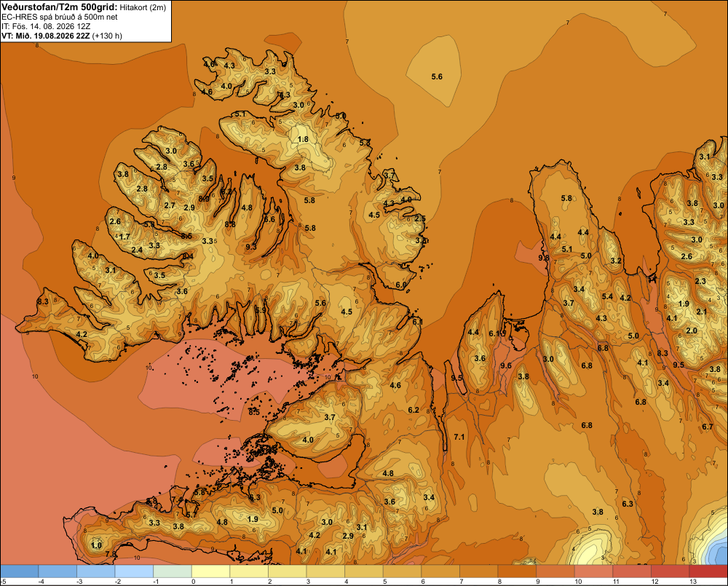The height and width of the screenshot is (586, 728).
Task: Click the Veðurstofan/T2m 500grid title
Action: click(60, 7)
